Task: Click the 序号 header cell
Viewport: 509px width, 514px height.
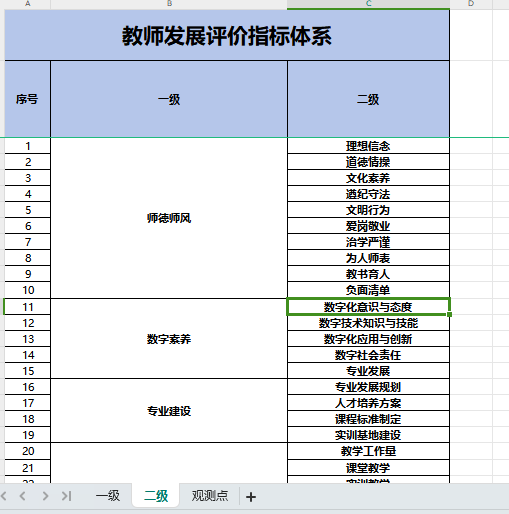Action: pos(27,99)
